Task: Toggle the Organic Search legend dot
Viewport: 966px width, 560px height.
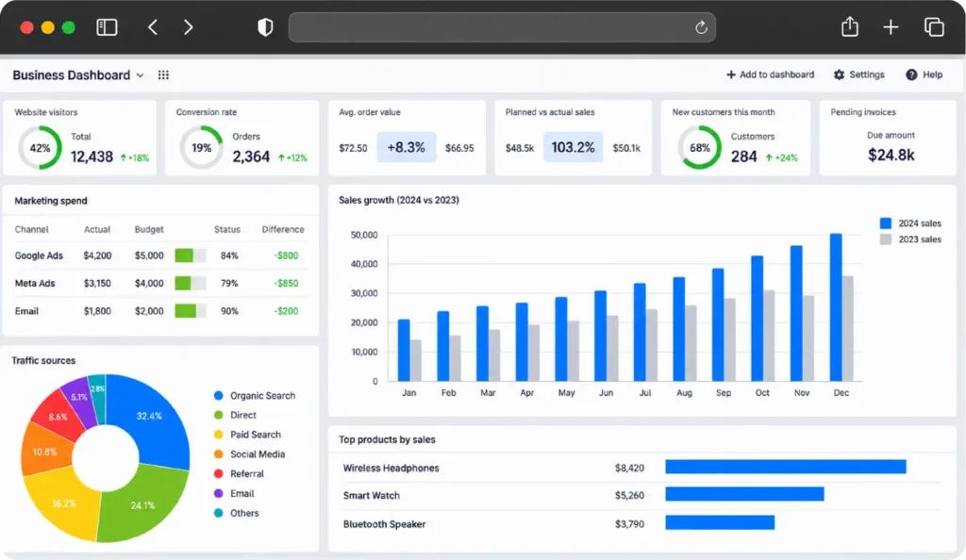Action: coord(218,396)
